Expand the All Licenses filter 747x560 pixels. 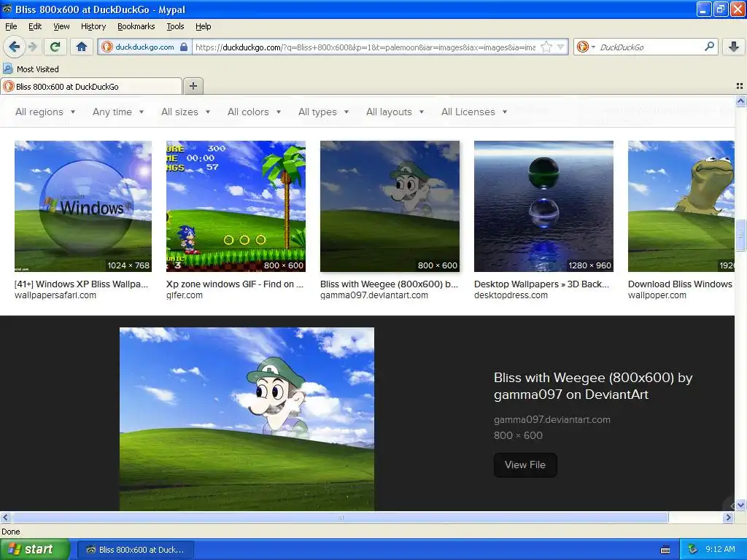pos(474,112)
